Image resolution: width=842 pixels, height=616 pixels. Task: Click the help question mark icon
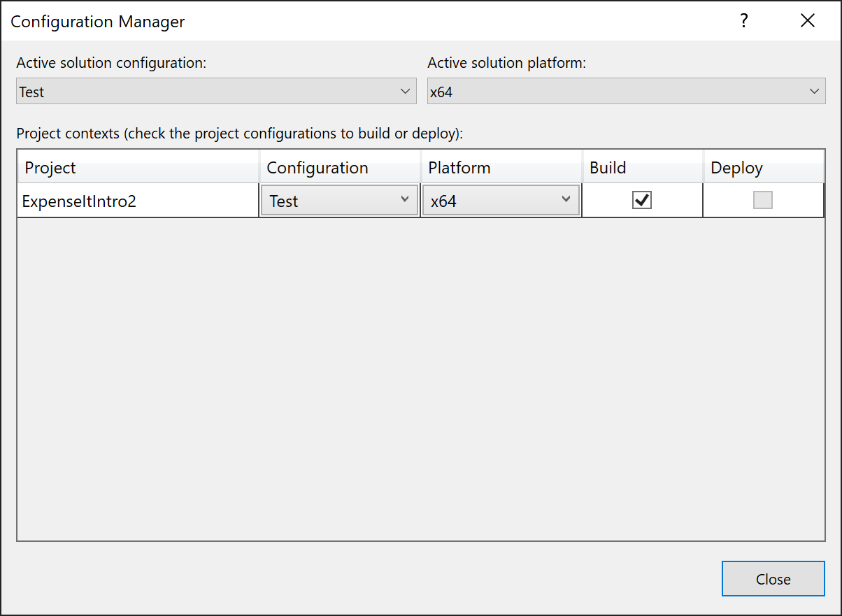(x=743, y=21)
